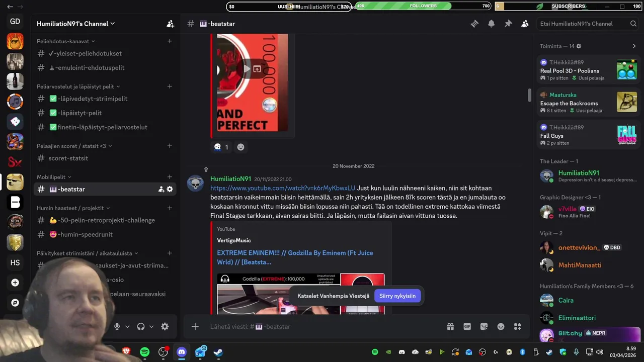Image resolution: width=644 pixels, height=362 pixels.
Task: Open the white B logo server
Action: 15,202
